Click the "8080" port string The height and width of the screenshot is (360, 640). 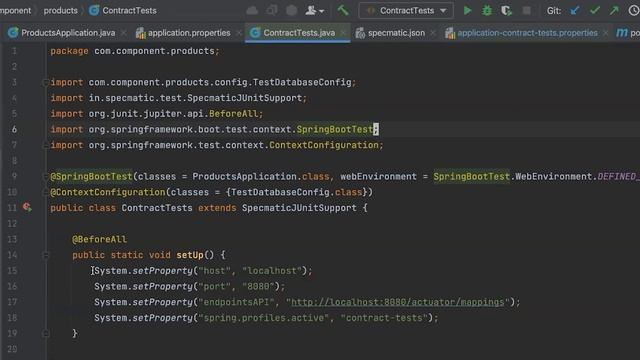(258, 287)
